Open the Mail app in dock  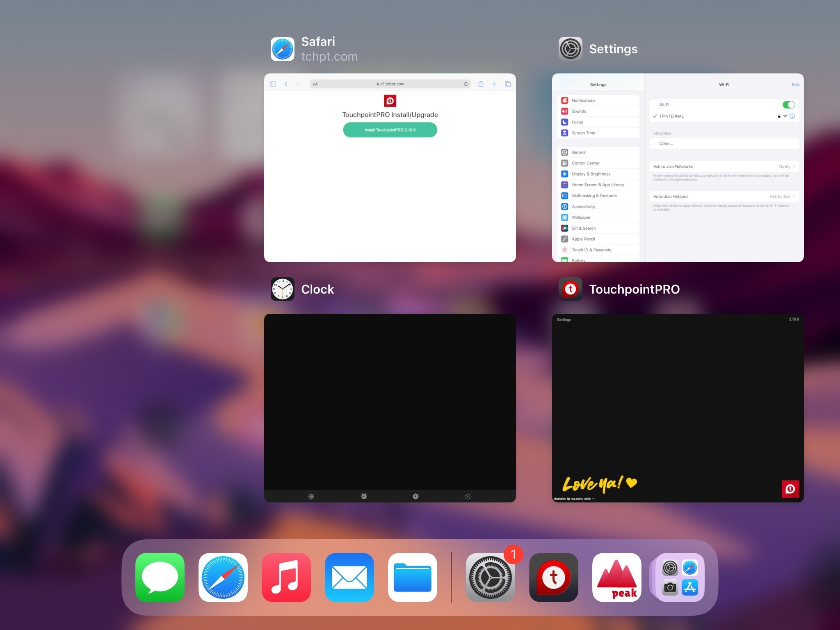click(x=349, y=577)
